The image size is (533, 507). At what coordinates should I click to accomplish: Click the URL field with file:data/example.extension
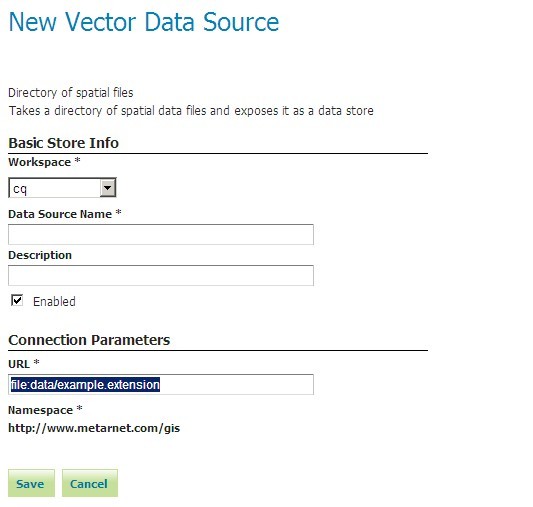[161, 385]
